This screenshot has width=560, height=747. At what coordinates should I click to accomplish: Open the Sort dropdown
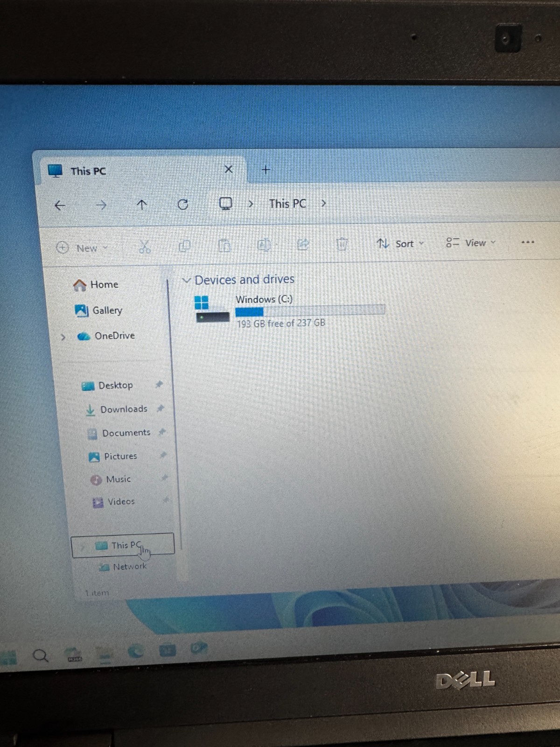400,243
